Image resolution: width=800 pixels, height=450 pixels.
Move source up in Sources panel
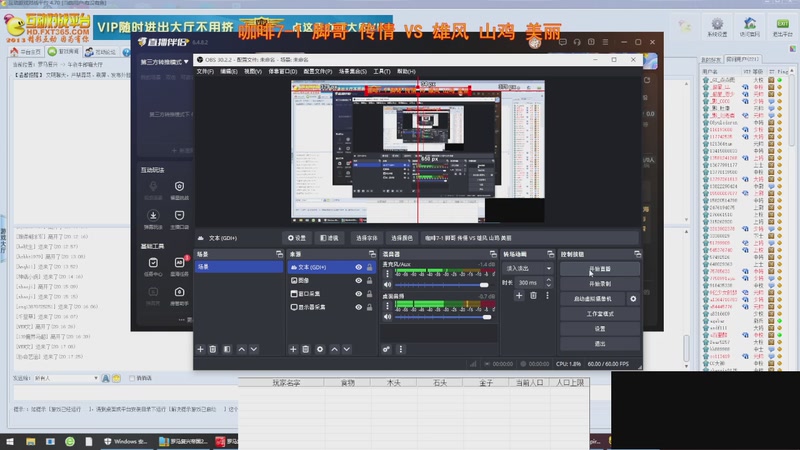click(334, 349)
